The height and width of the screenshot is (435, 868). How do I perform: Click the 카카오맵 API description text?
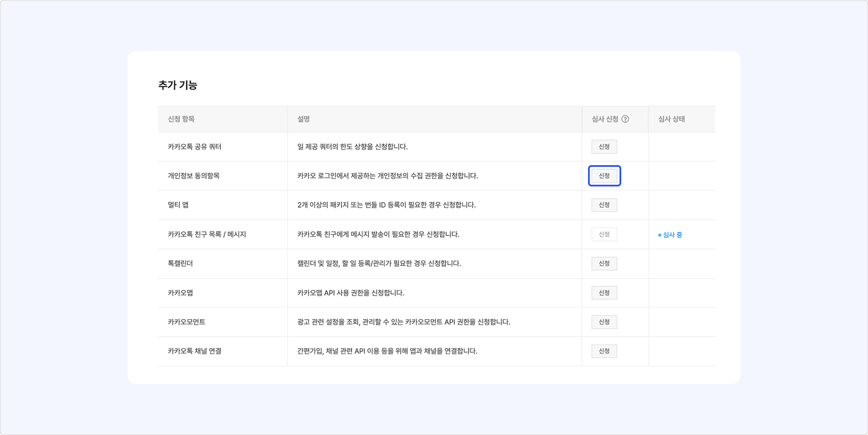pos(351,293)
